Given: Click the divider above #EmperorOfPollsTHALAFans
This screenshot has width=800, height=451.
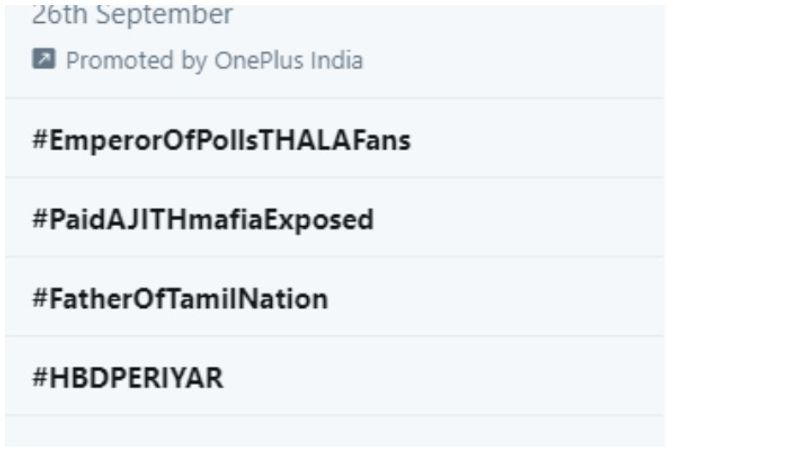Looking at the screenshot, I should pyautogui.click(x=334, y=98).
